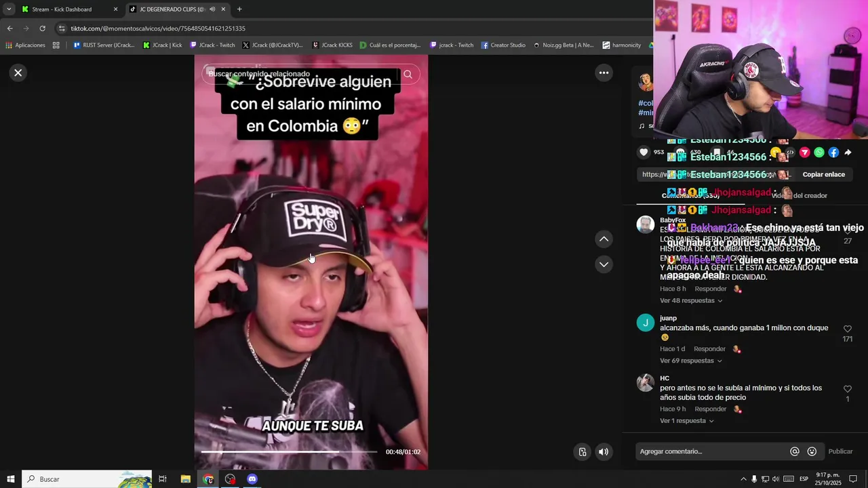The image size is (868, 488).
Task: Click the Windows taskbar 'Buscar' search box
Action: point(87,479)
